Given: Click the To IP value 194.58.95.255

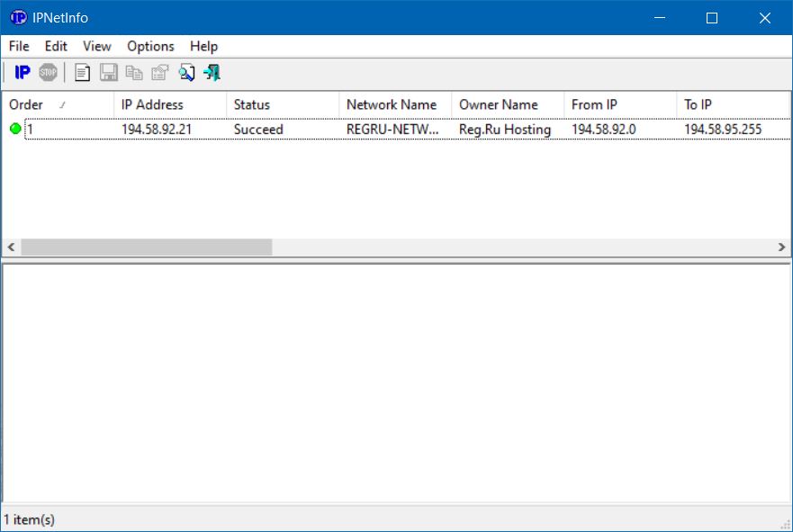Looking at the screenshot, I should [x=723, y=130].
